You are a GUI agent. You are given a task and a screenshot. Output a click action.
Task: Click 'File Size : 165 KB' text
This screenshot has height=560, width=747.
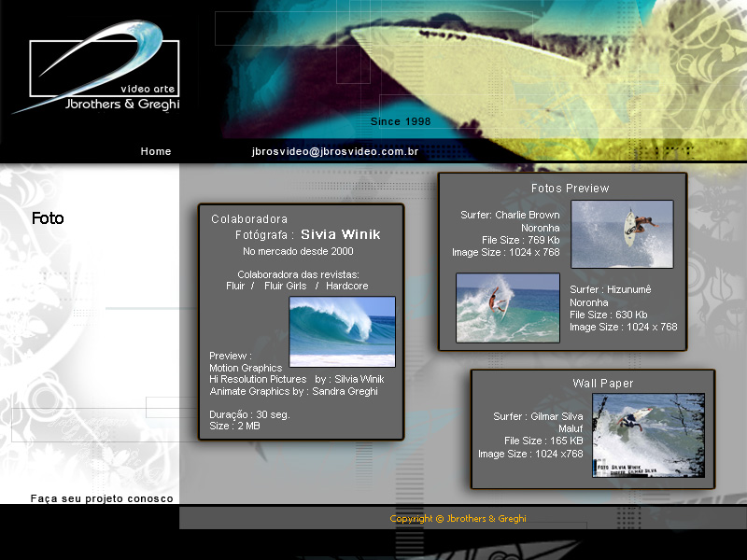543,441
